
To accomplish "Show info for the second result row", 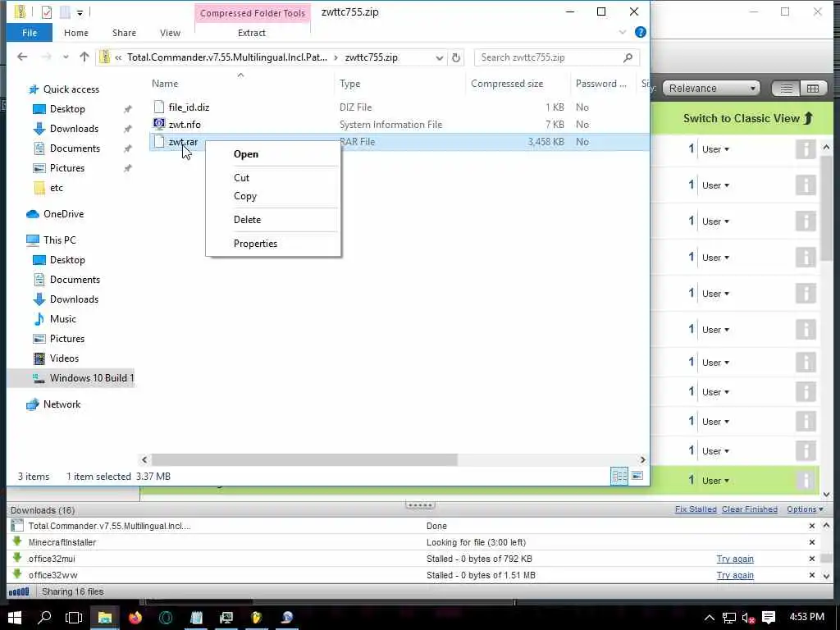I will 806,185.
